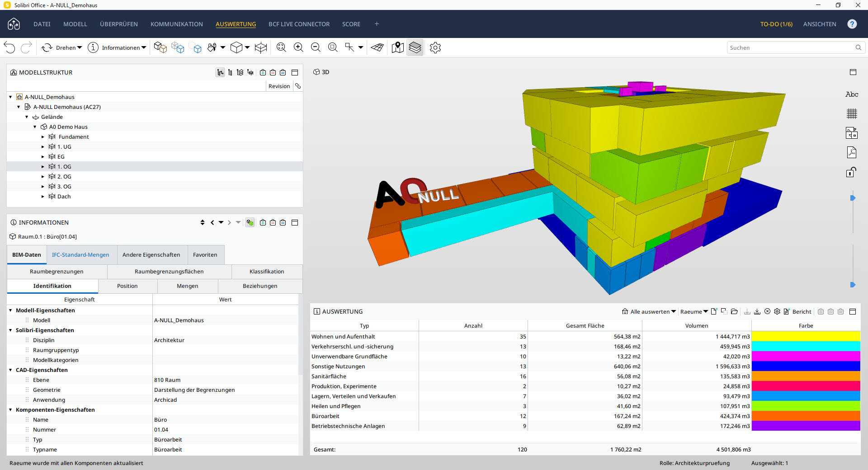Click the PDF export icon in 3D sidebar
The image size is (868, 470).
[x=852, y=152]
